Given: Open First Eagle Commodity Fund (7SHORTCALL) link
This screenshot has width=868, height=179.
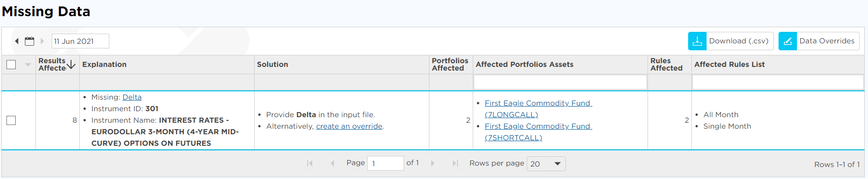Looking at the screenshot, I should pyautogui.click(x=538, y=132).
